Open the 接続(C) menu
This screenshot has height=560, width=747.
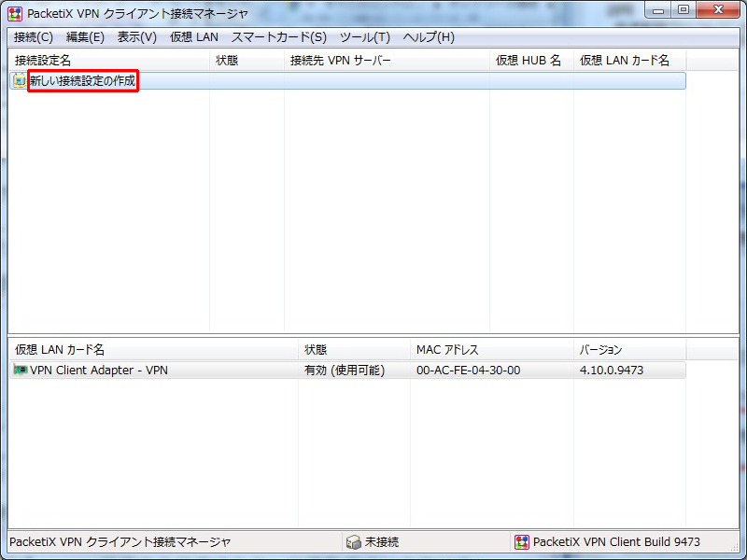[34, 37]
